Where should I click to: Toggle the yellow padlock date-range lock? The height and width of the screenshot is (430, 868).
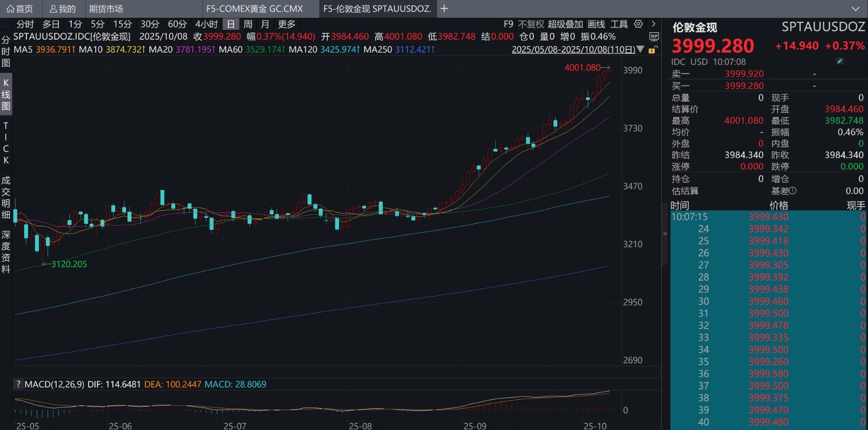[x=653, y=50]
